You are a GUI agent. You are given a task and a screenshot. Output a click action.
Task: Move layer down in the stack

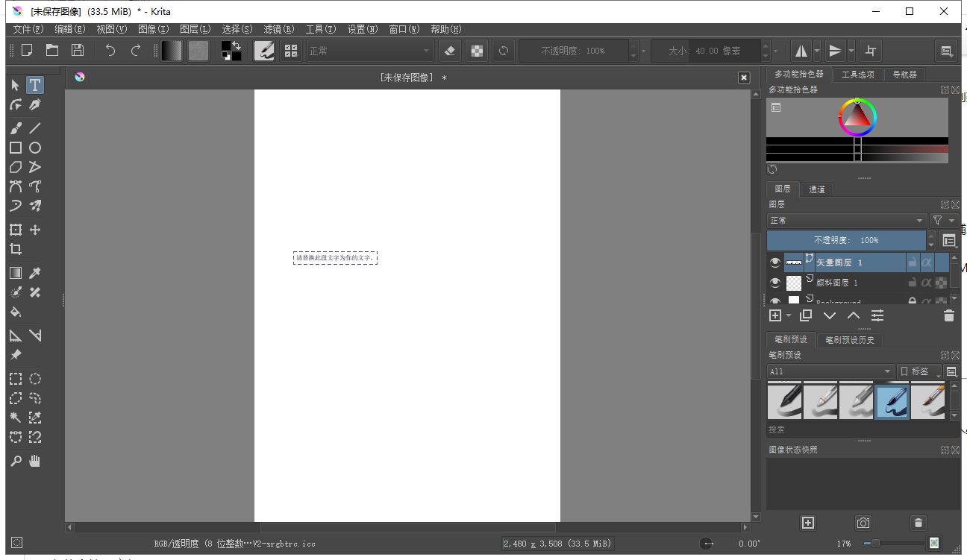click(x=830, y=316)
